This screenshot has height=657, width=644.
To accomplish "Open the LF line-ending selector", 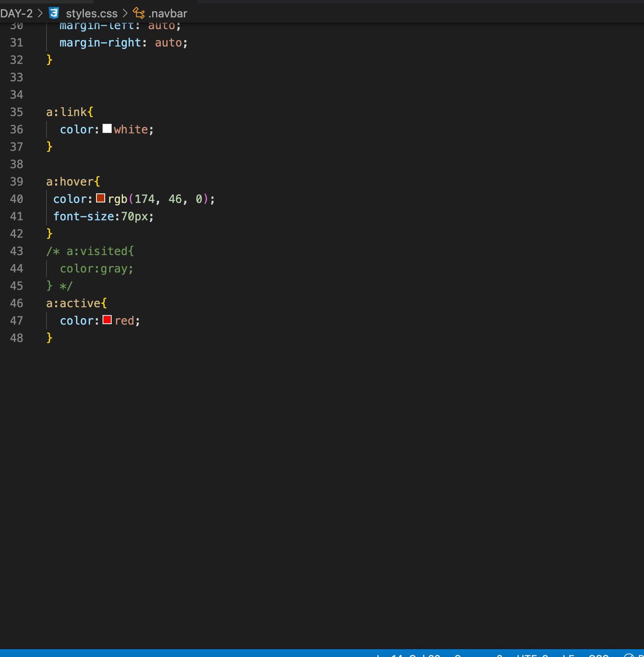I will [557, 655].
